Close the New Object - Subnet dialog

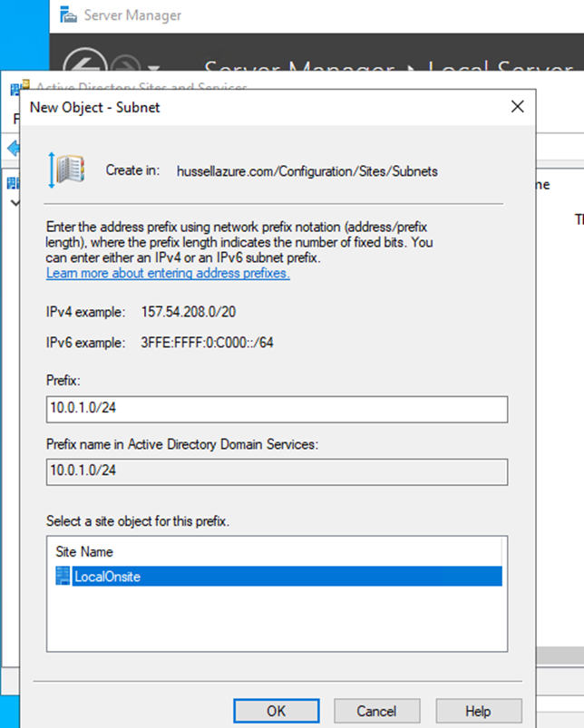pos(518,107)
